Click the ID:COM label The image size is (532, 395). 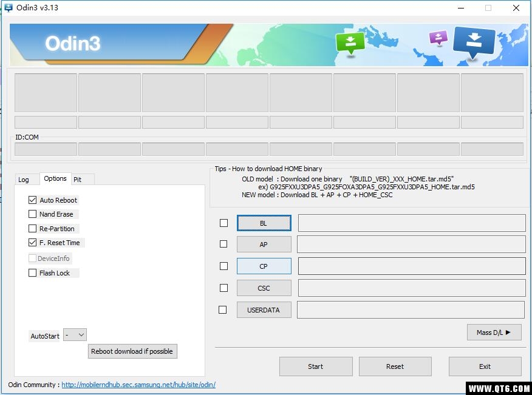[27, 137]
